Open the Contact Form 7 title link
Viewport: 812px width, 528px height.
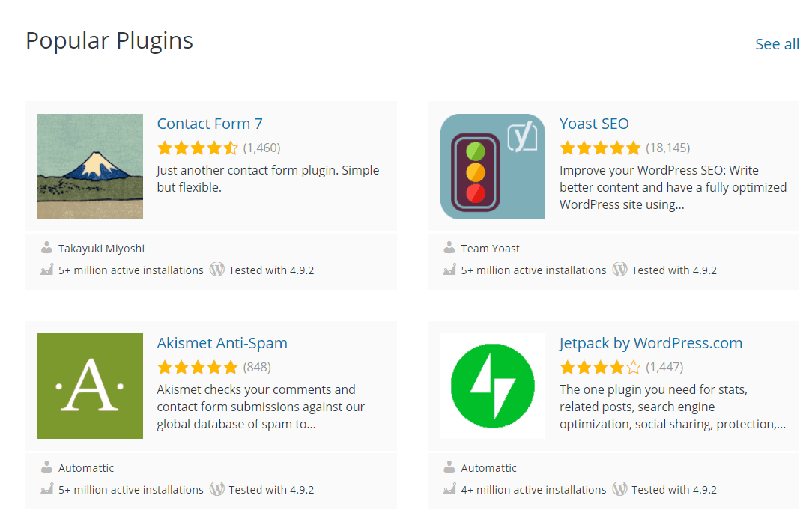pyautogui.click(x=210, y=124)
